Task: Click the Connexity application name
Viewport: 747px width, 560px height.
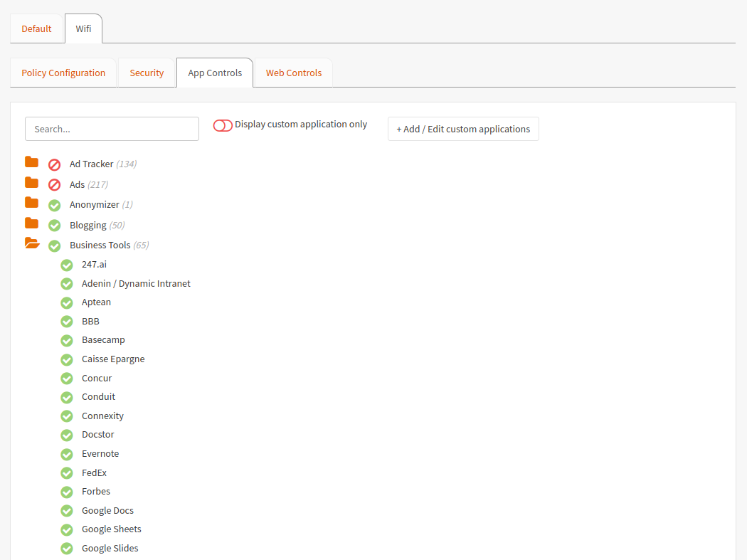Action: (102, 416)
